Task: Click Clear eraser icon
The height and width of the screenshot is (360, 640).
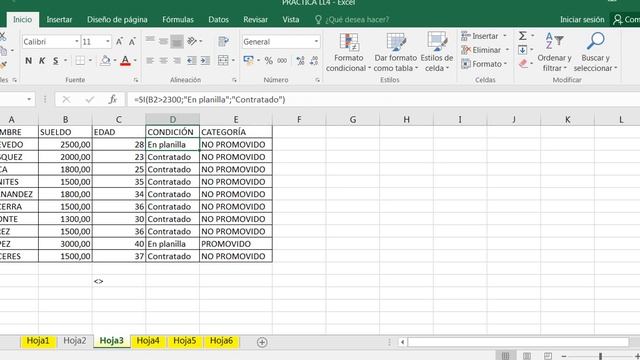Action: click(x=523, y=64)
